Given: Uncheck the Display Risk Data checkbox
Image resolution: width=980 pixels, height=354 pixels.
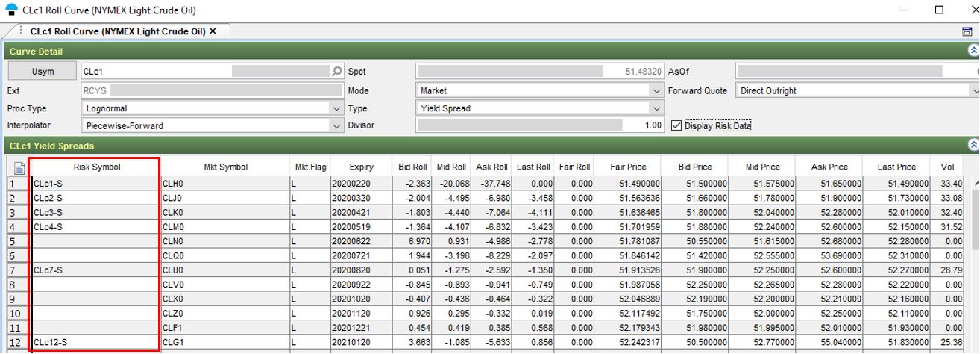Looking at the screenshot, I should 676,126.
